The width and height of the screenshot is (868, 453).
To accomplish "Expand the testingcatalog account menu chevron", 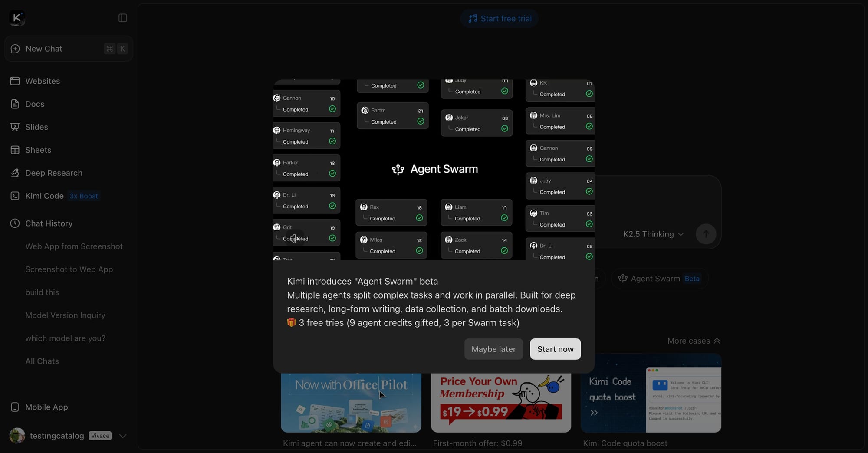I will (x=123, y=436).
